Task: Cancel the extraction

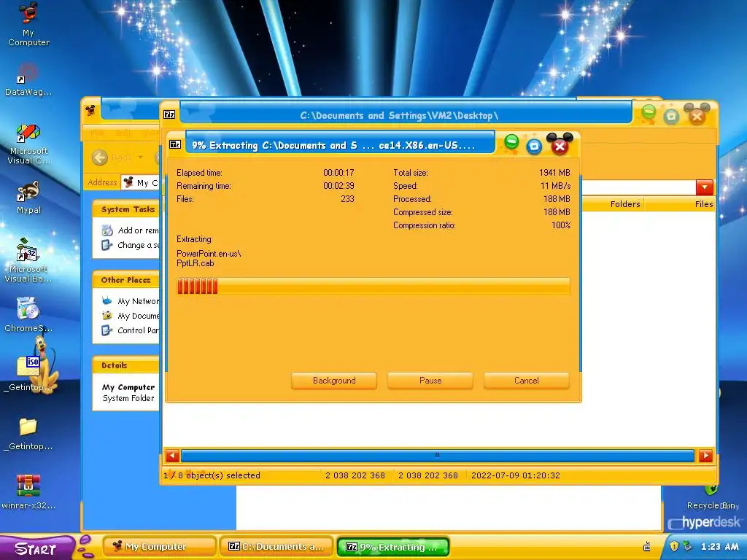Action: (x=527, y=381)
